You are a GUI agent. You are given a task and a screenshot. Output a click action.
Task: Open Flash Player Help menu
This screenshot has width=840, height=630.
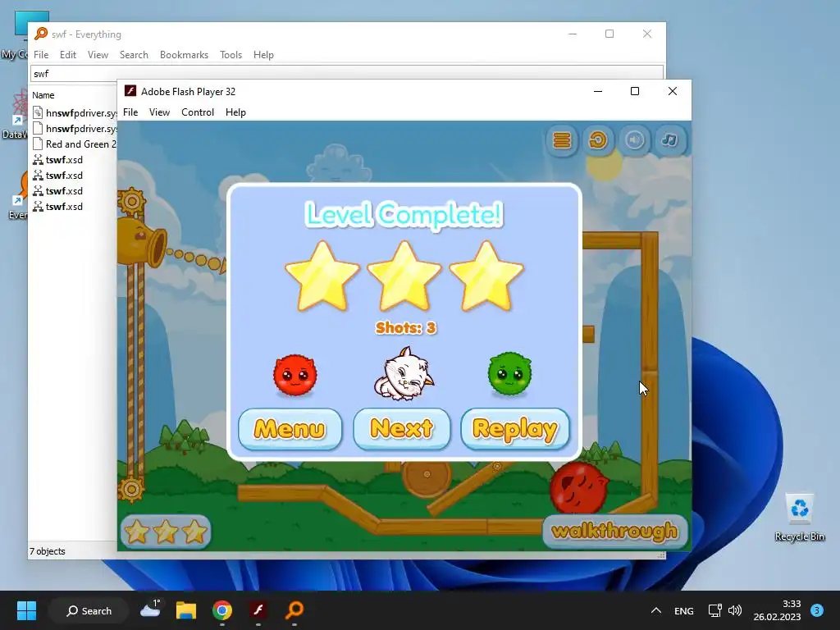point(235,112)
